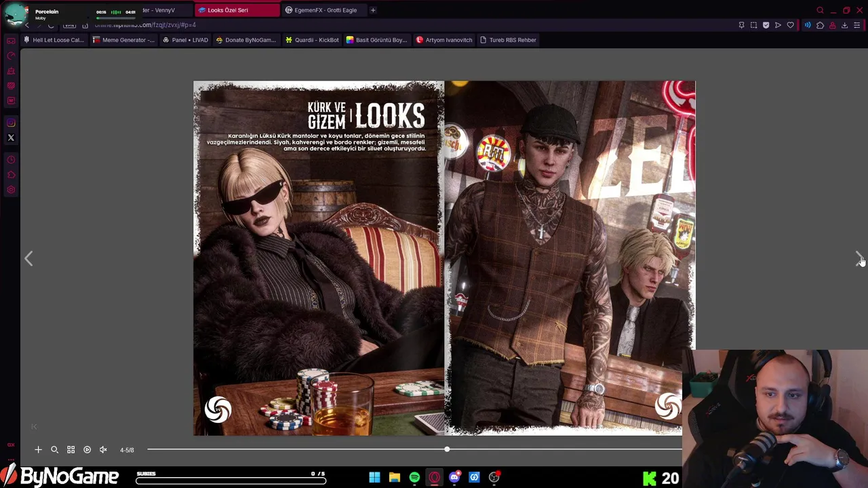
Task: Open the ad blocker shield icon
Action: (x=766, y=25)
